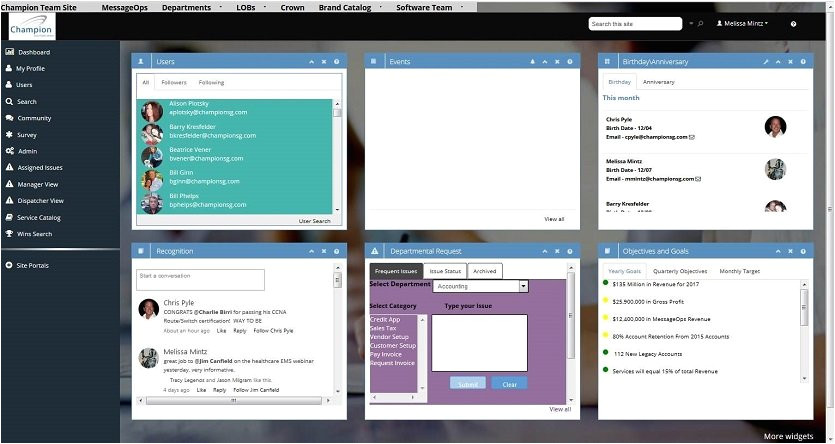The height and width of the screenshot is (444, 835).
Task: Click the Search this site field
Action: (635, 23)
